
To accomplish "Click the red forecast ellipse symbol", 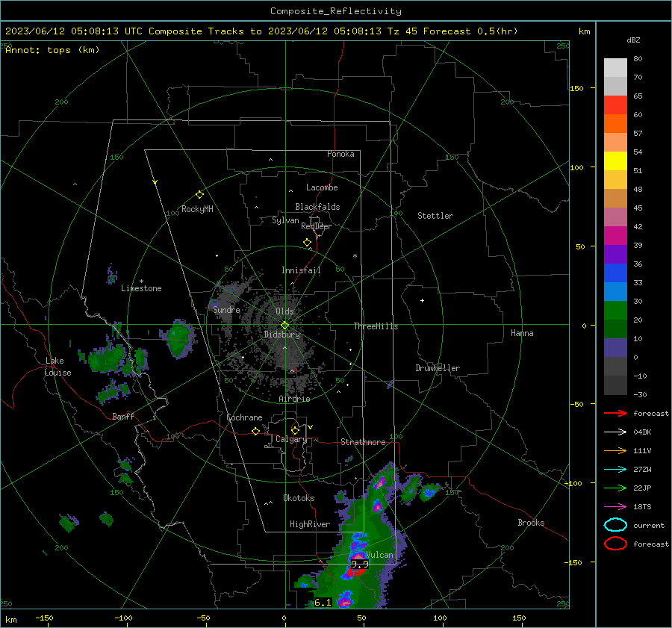I will (x=615, y=544).
